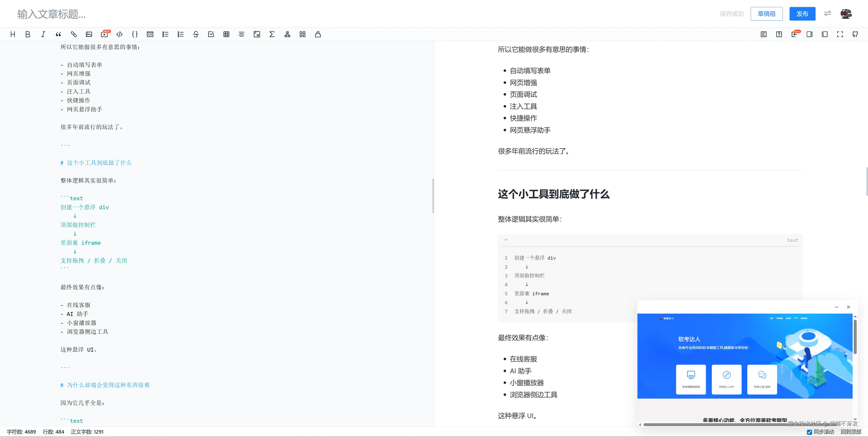
Task: Insert an unordered bullet list
Action: (x=165, y=34)
